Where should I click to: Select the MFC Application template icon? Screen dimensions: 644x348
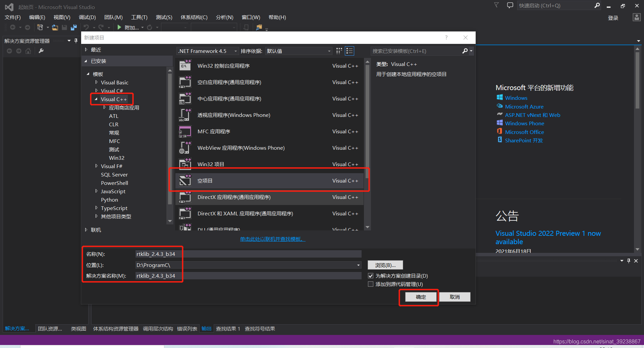coord(185,131)
